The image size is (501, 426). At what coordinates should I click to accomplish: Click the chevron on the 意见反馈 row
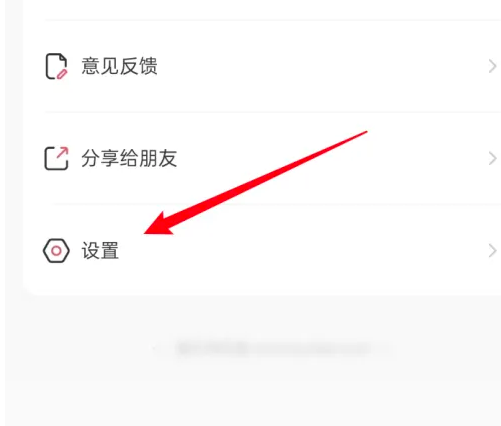(x=492, y=66)
